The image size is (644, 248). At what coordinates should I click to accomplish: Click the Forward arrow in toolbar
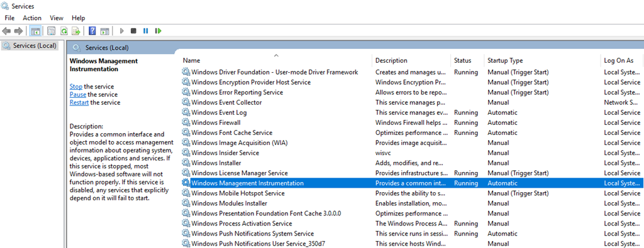[18, 31]
